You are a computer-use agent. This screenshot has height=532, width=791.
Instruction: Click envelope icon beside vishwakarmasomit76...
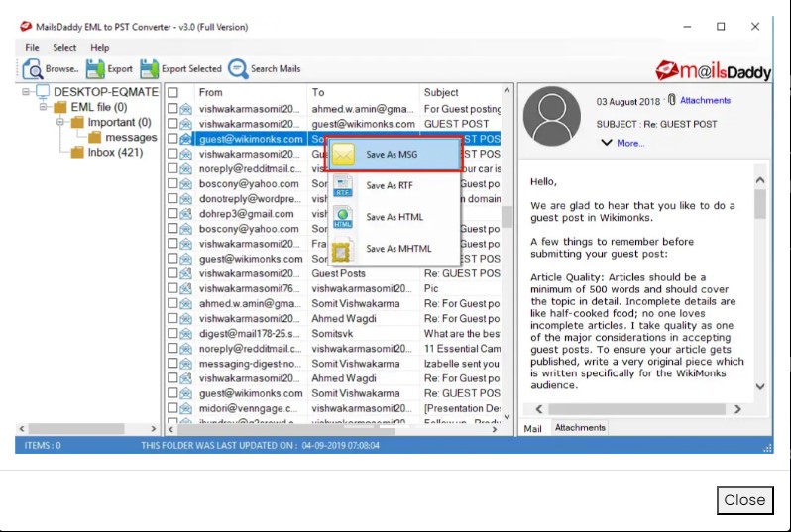(x=186, y=288)
